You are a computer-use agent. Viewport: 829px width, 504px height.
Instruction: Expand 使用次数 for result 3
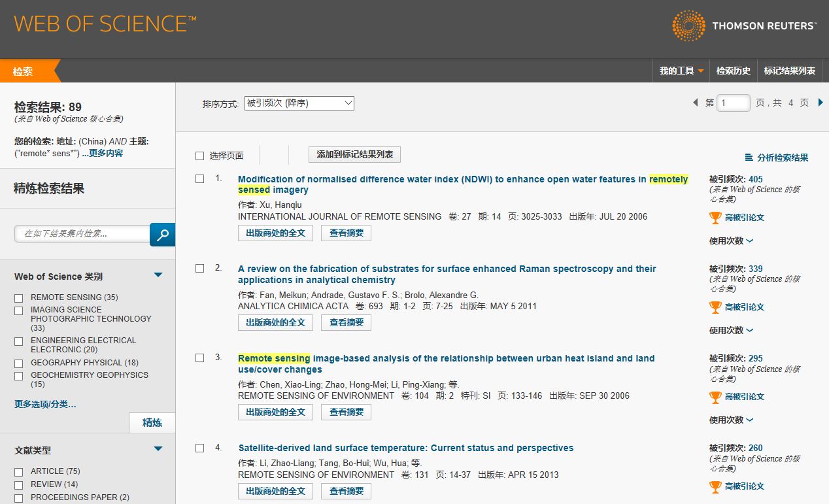(731, 420)
